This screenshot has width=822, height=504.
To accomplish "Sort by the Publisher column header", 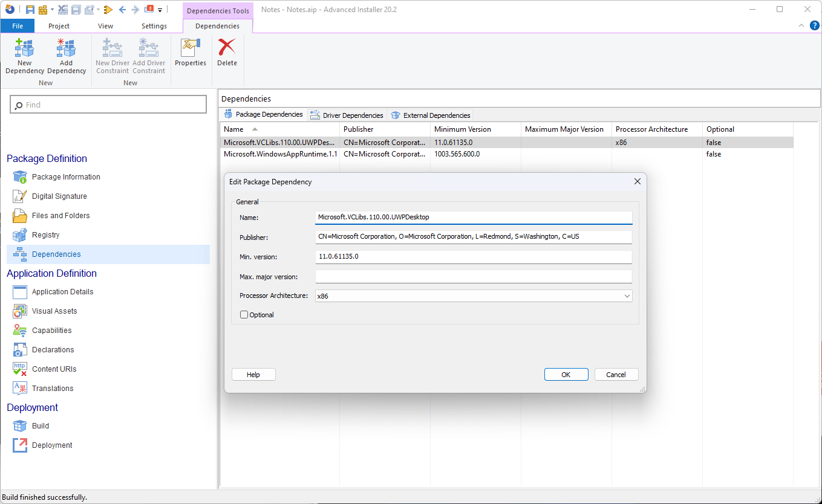I will click(x=385, y=129).
